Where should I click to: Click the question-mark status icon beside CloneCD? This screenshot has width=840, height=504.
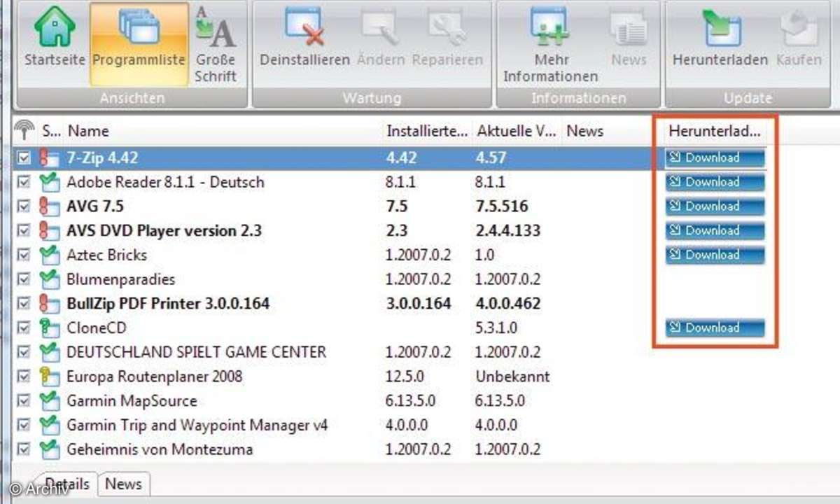(x=49, y=328)
